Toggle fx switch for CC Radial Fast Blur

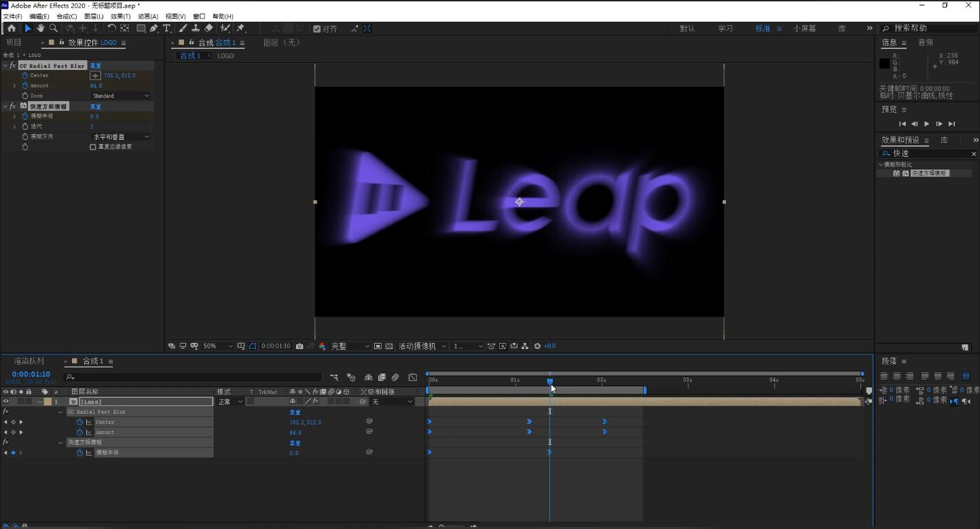click(x=12, y=66)
